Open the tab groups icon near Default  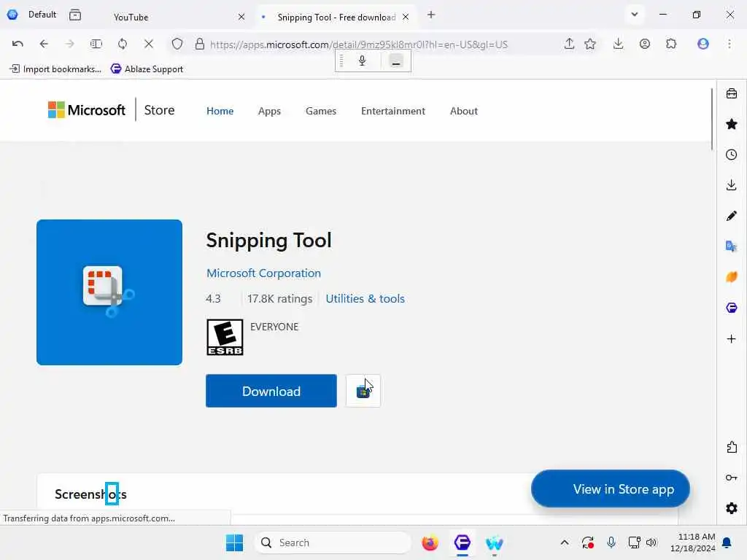coord(75,15)
